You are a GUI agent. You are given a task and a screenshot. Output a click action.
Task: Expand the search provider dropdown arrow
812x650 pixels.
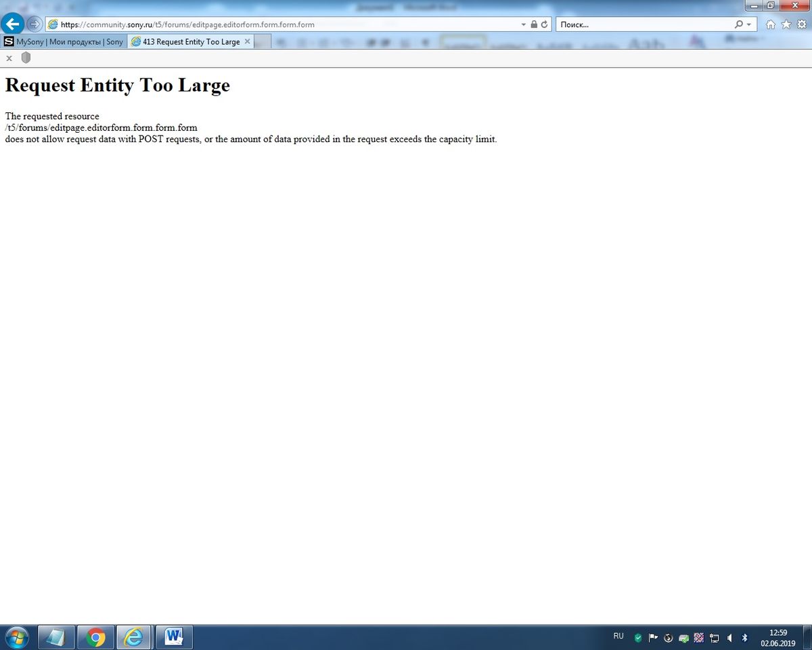pos(749,24)
